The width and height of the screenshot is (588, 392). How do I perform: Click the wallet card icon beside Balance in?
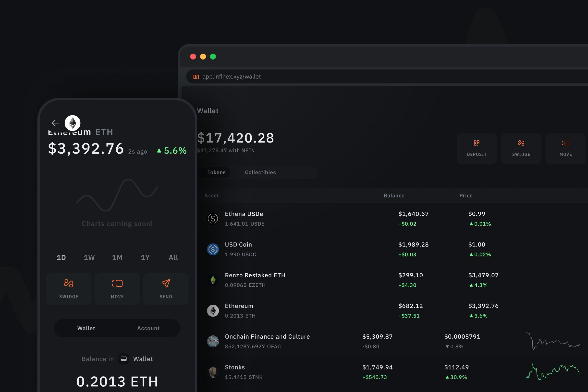point(123,359)
